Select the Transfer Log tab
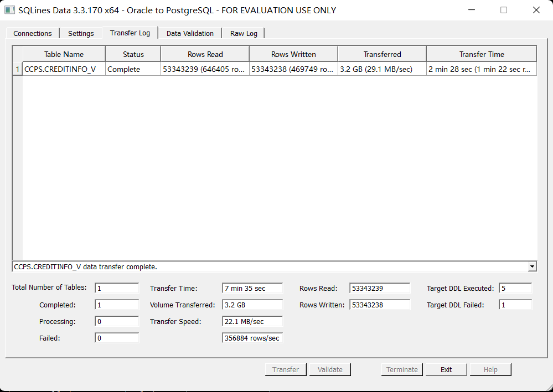The image size is (553, 392). tap(130, 33)
